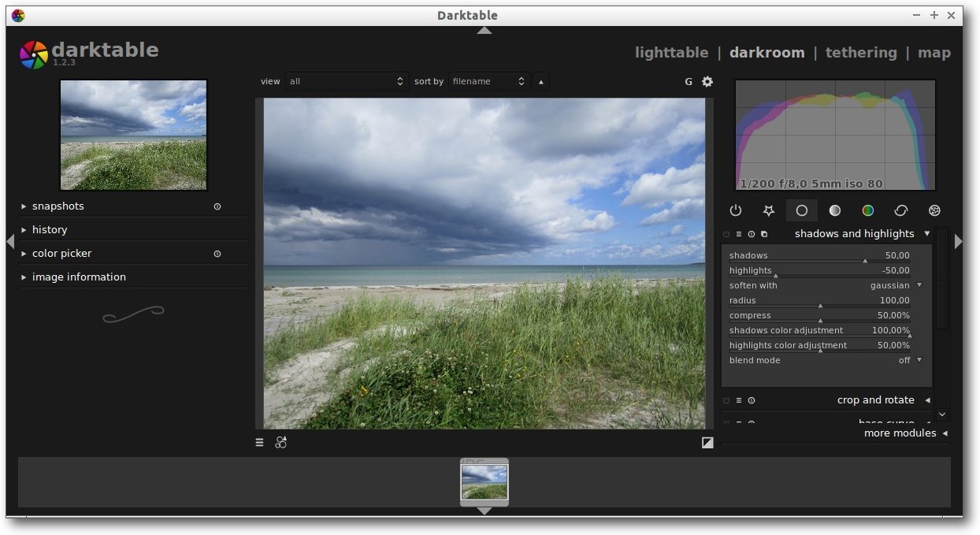Viewport: 980px width, 535px height.
Task: Toggle crop and rotate module on/off
Action: pyautogui.click(x=726, y=400)
